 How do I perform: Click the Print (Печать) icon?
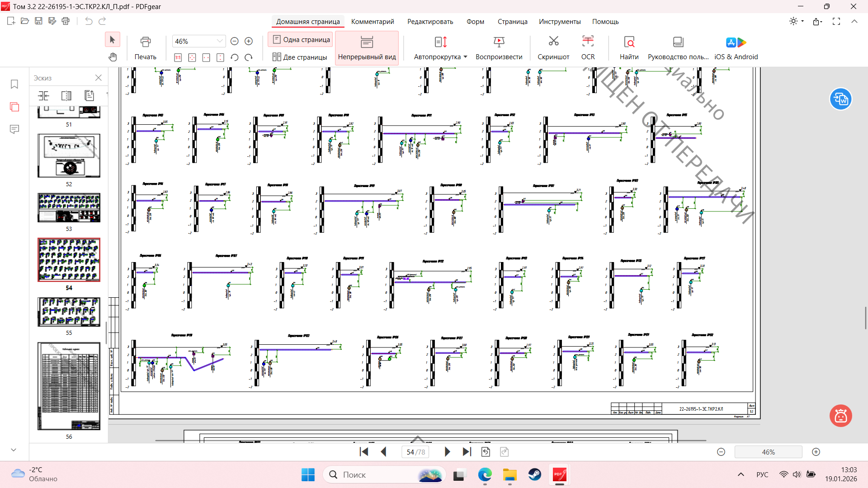tap(145, 42)
